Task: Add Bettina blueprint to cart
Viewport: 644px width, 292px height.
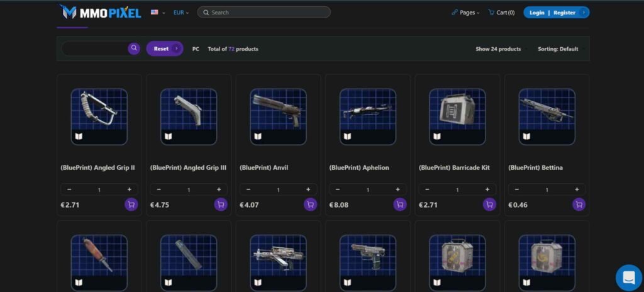Action: tap(579, 205)
